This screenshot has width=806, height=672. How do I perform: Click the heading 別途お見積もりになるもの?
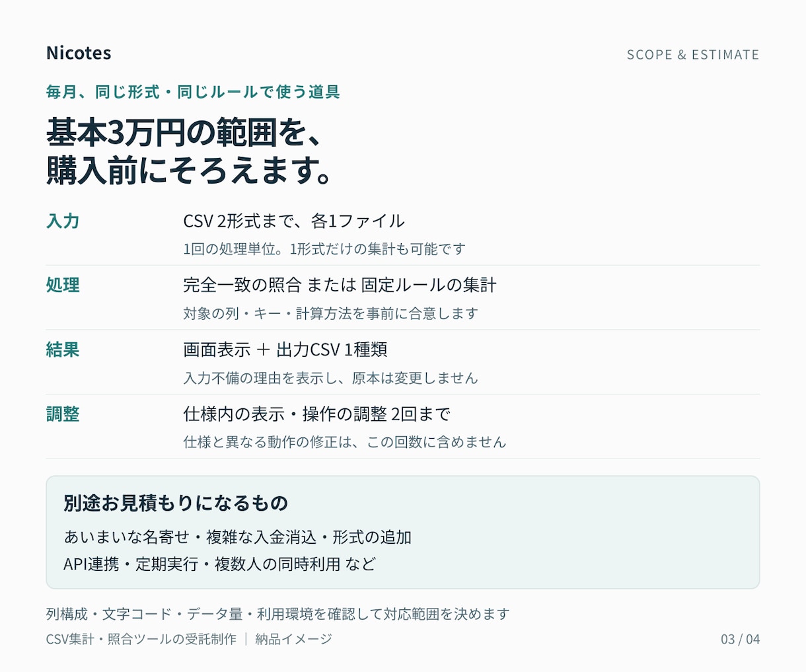click(176, 503)
